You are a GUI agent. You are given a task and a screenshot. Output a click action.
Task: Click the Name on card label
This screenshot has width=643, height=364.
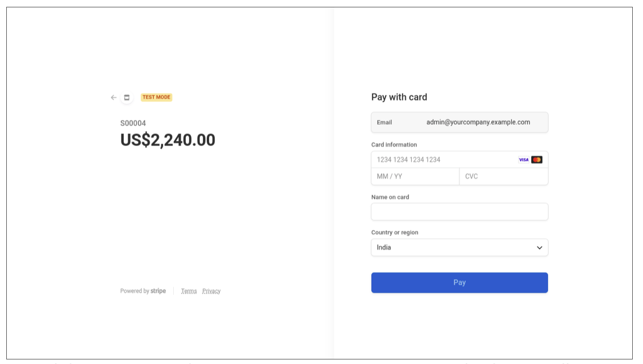pos(390,197)
